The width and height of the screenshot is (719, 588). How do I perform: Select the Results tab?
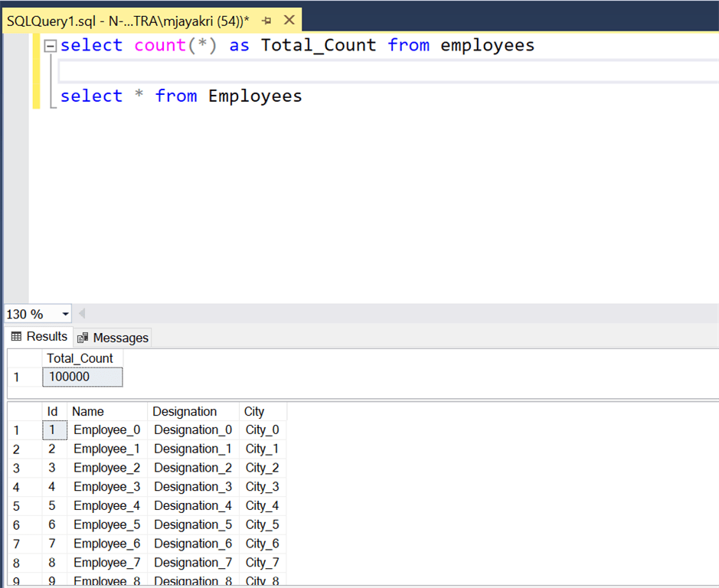38,337
